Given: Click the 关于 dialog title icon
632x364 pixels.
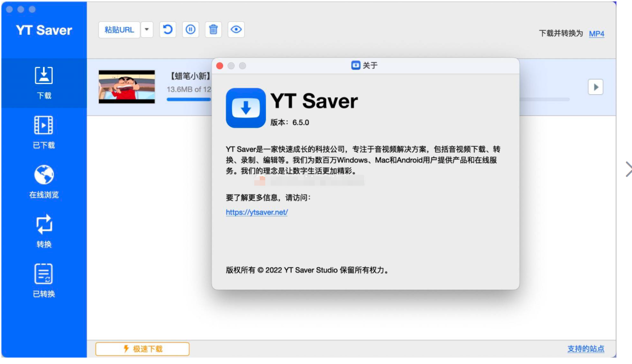Looking at the screenshot, I should point(356,65).
